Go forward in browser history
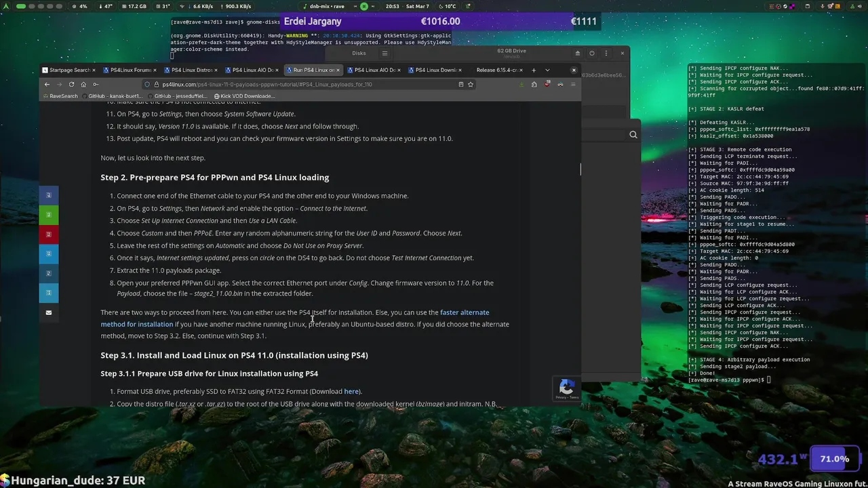868x488 pixels. click(59, 84)
